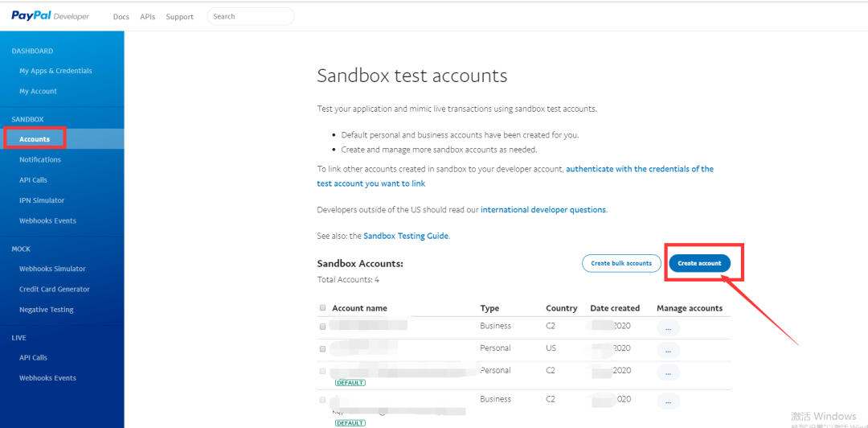Open international developer questions link
The width and height of the screenshot is (868, 428).
pyautogui.click(x=543, y=210)
